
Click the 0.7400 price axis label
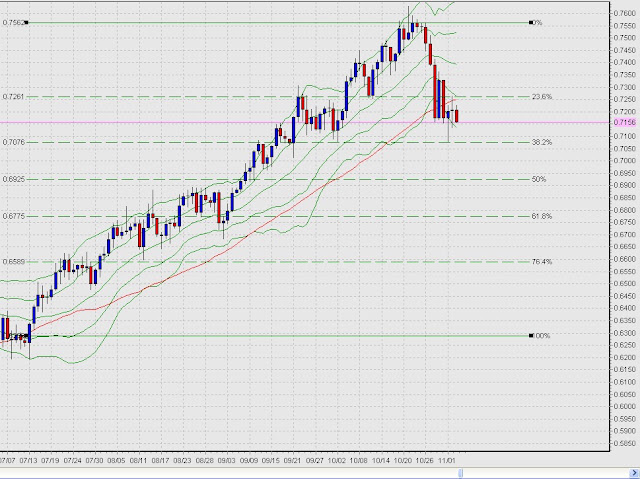[624, 62]
